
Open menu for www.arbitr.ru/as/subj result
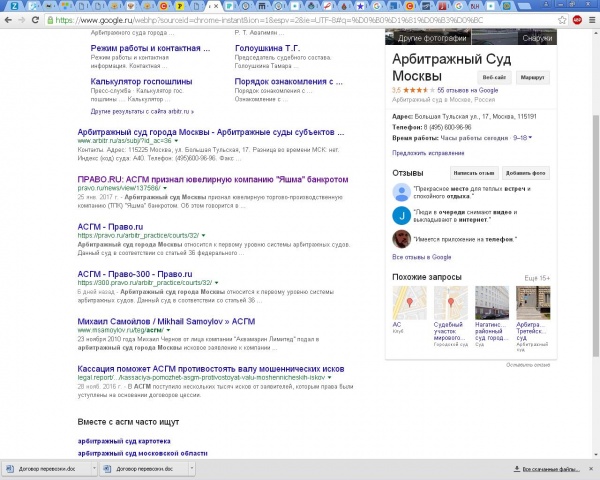(x=176, y=141)
